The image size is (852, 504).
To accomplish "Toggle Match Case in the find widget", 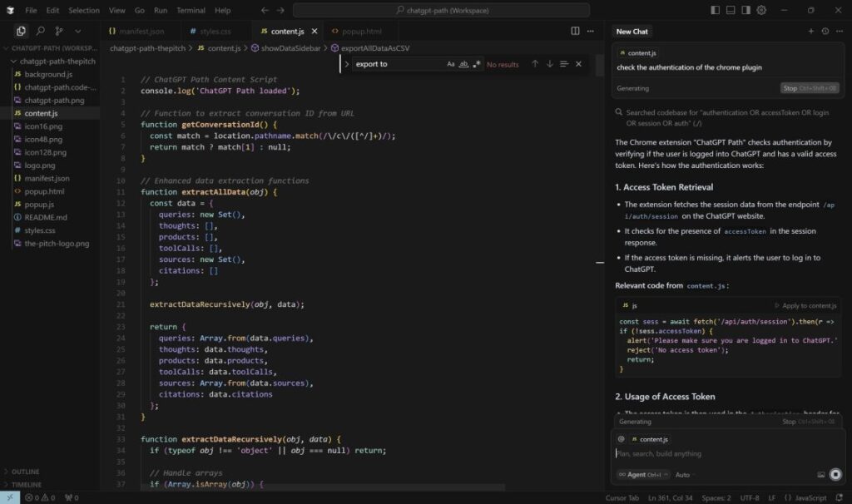I will (x=450, y=64).
